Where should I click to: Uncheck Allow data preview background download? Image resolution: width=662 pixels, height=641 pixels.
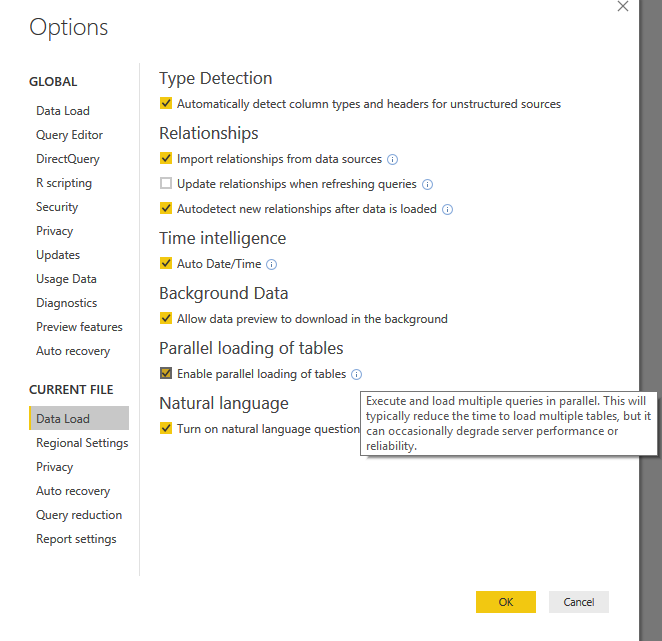[166, 318]
